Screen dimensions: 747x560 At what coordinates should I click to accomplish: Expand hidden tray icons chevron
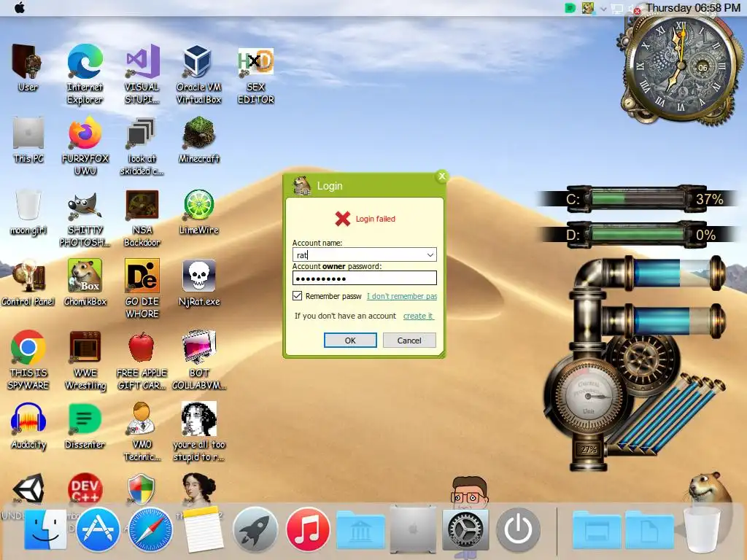click(603, 9)
